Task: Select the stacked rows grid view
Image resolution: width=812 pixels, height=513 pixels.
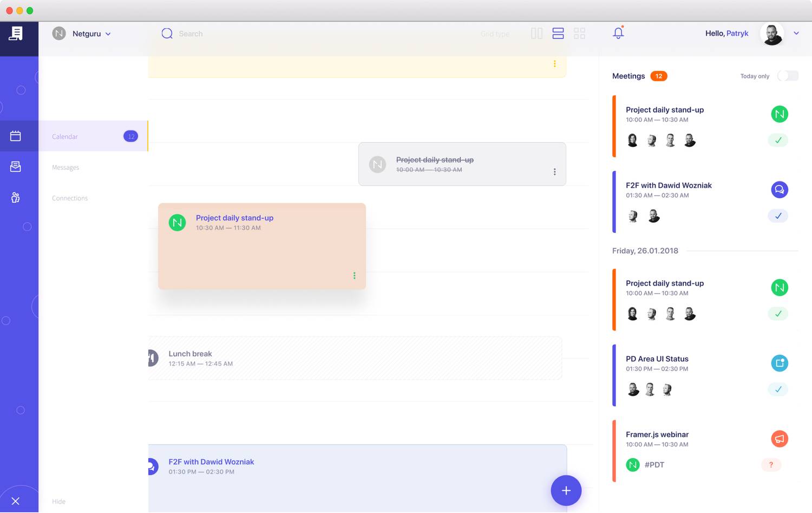Action: 558,34
